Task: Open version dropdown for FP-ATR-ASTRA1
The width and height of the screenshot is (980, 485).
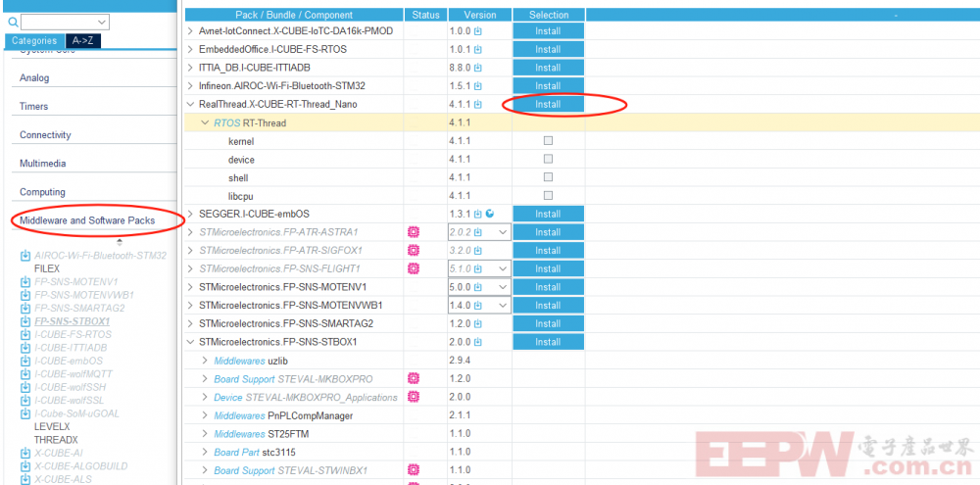Action: [502, 232]
